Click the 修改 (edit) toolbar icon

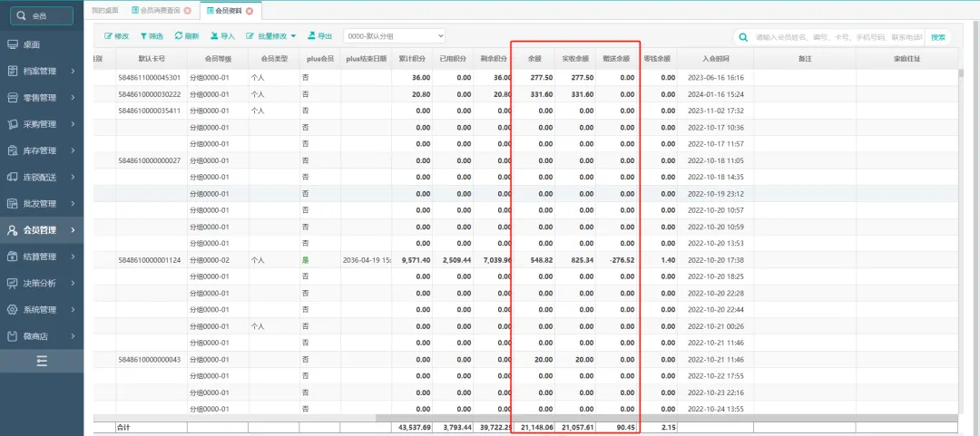tap(109, 36)
